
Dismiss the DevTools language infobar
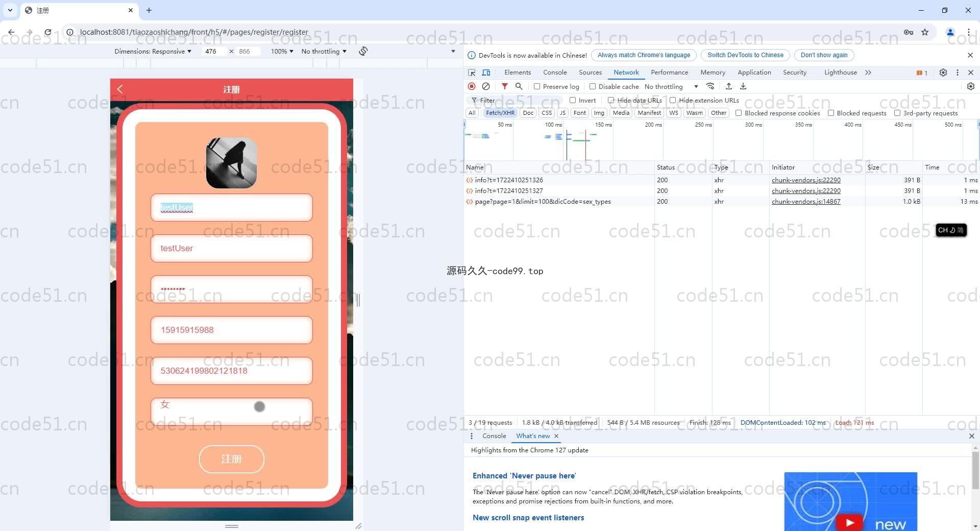970,55
